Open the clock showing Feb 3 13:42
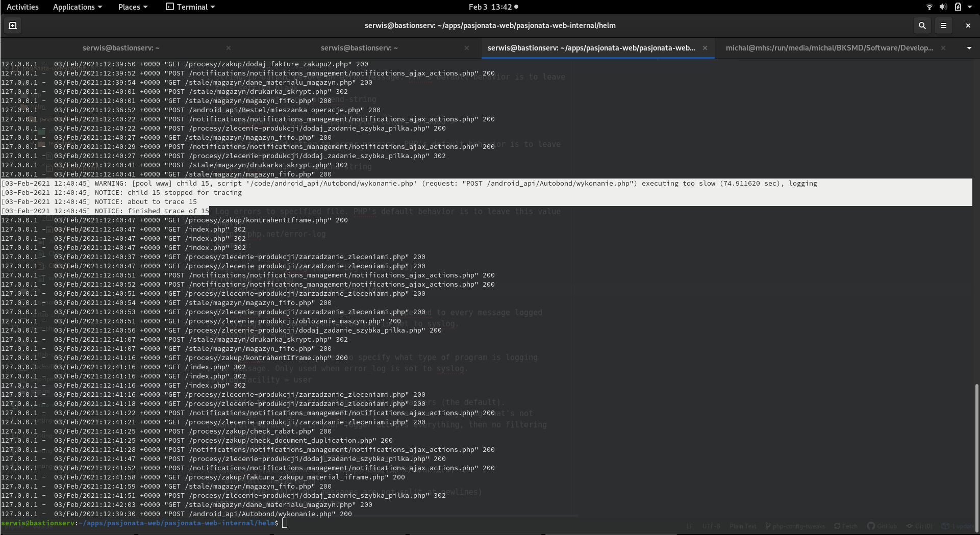Viewport: 980px width, 535px height. pyautogui.click(x=493, y=7)
